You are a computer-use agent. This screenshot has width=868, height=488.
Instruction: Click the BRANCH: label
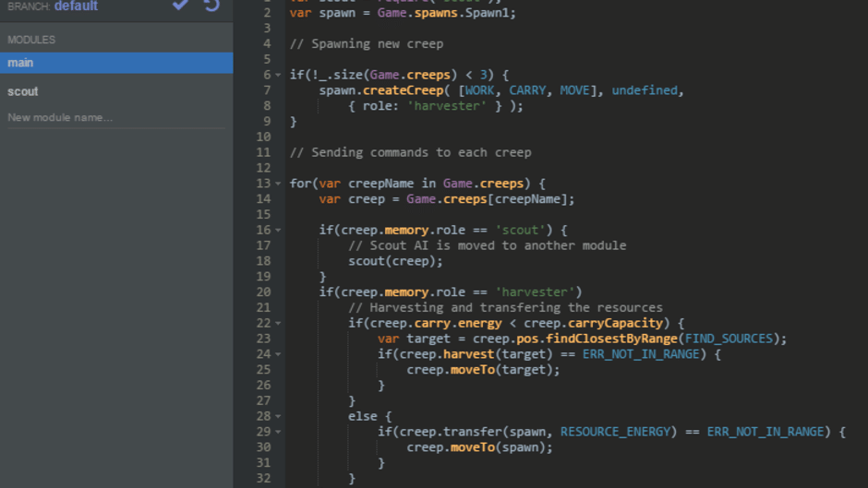(29, 6)
